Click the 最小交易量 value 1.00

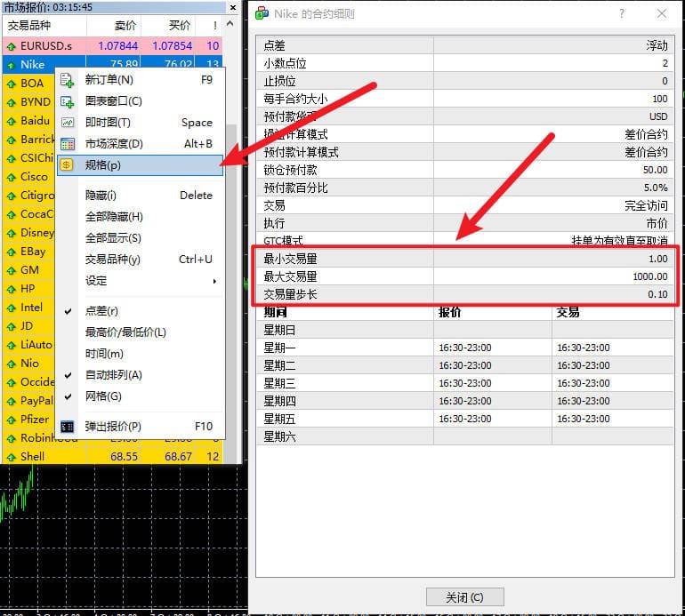658,259
